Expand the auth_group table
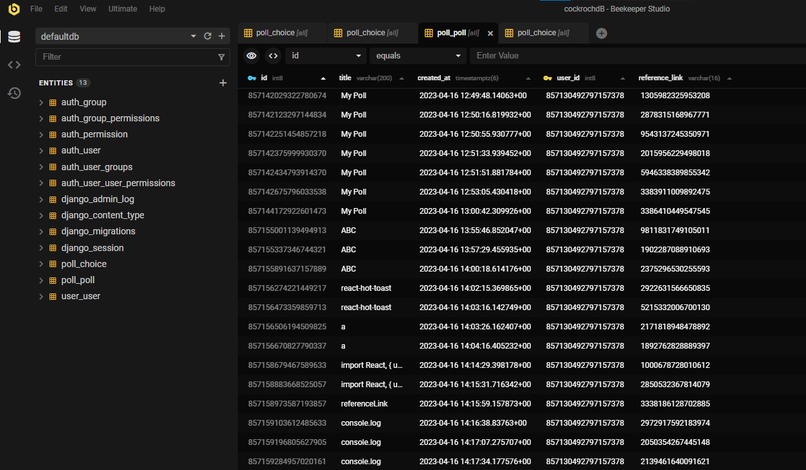 tap(41, 102)
